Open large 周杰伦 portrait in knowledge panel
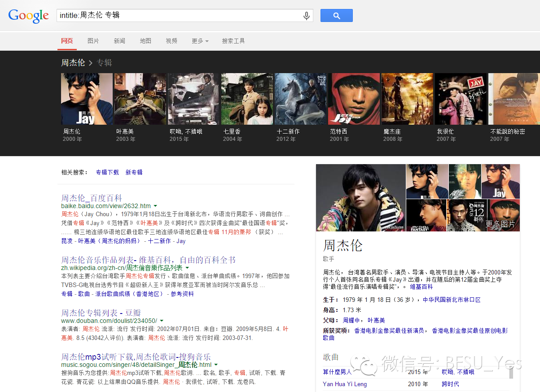Image resolution: width=540 pixels, height=392 pixels. [360, 198]
